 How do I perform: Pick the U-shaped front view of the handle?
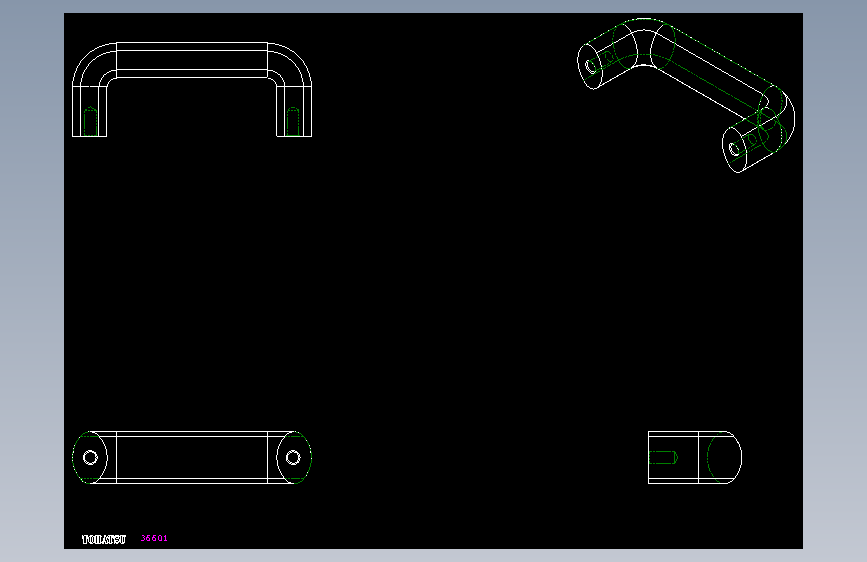click(x=192, y=89)
